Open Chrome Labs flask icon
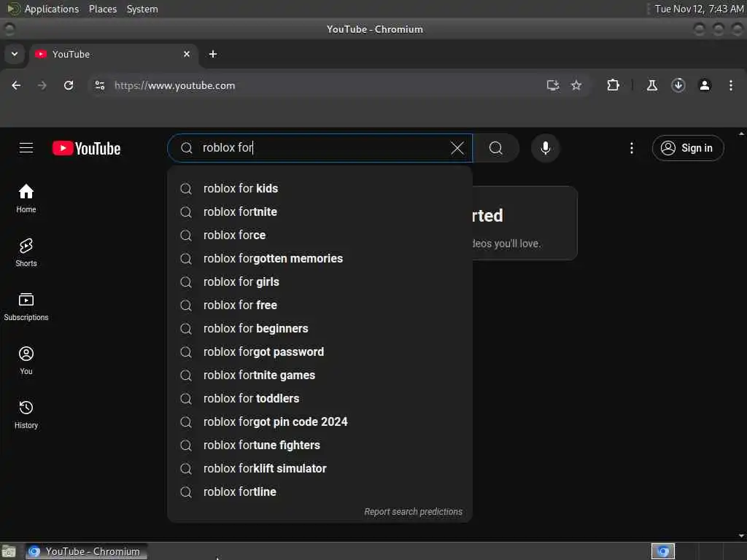 click(652, 85)
